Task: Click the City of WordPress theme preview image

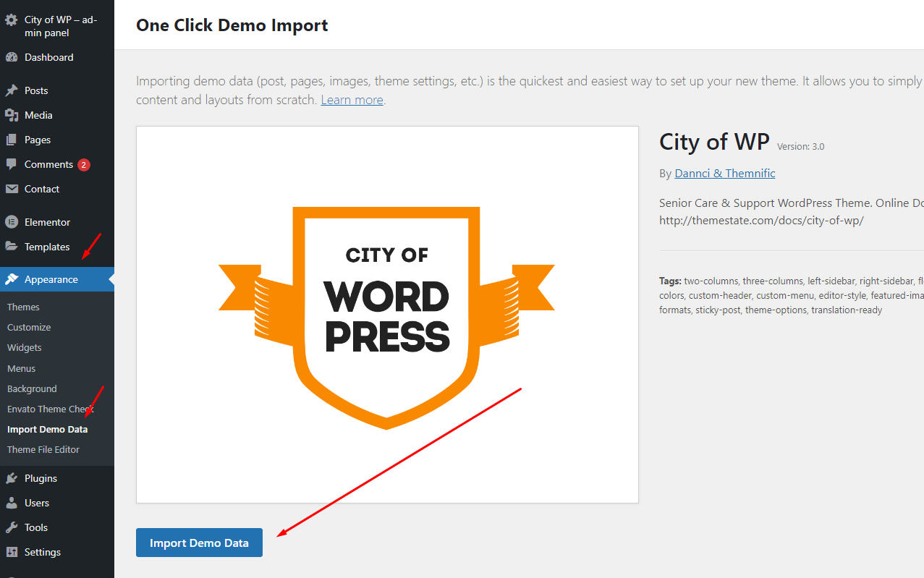Action: (x=387, y=315)
